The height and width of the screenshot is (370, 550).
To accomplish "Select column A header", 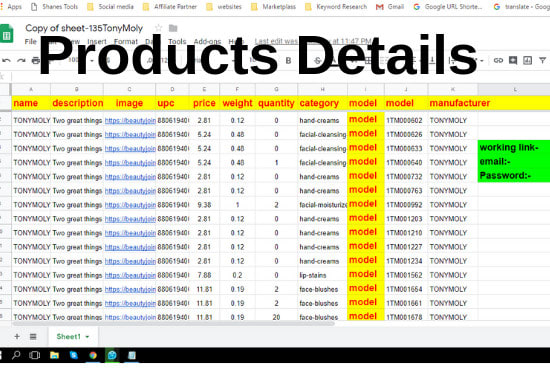I will tap(31, 89).
